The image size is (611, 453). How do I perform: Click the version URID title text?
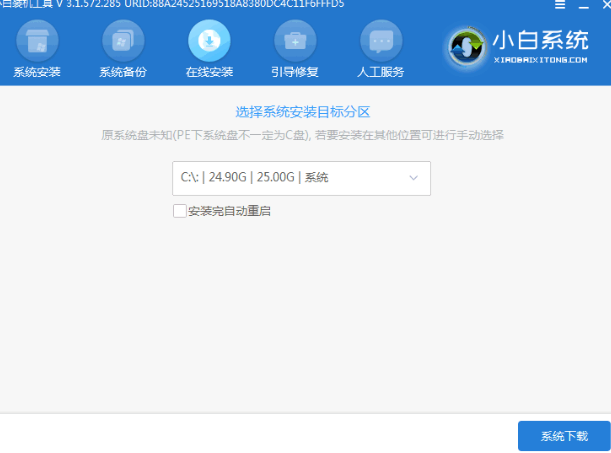[x=172, y=4]
